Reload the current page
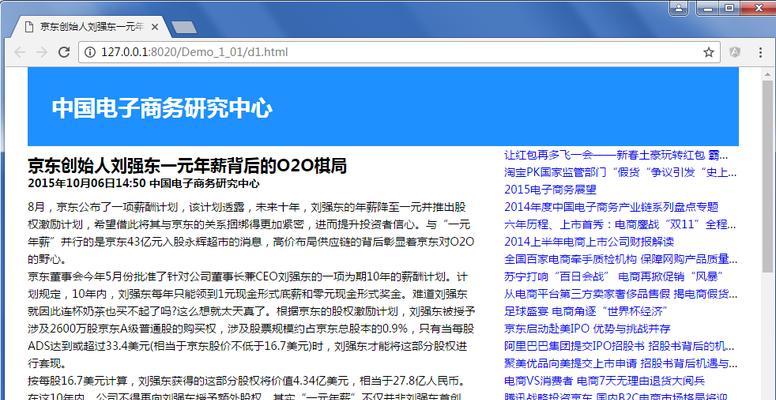The height and width of the screenshot is (400, 776). (64, 52)
